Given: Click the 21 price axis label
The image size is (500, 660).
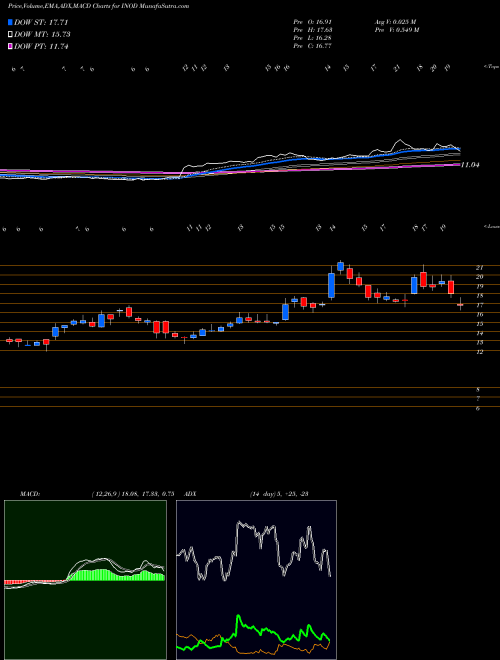Looking at the screenshot, I should click(479, 267).
